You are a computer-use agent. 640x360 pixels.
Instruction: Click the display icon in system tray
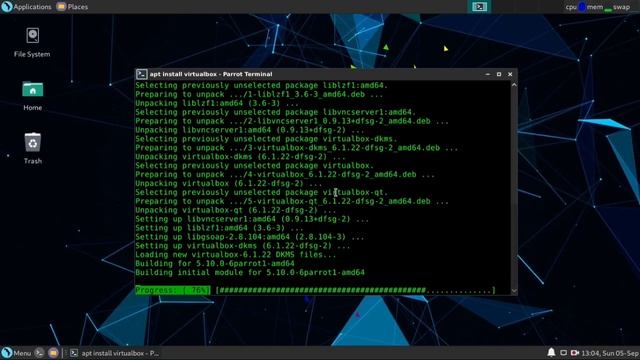point(563,353)
